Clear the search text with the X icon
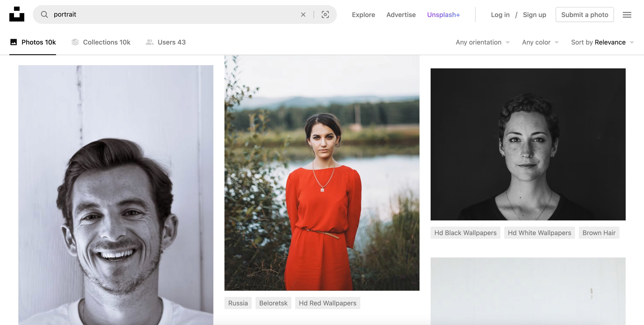This screenshot has width=644, height=325. click(x=303, y=14)
